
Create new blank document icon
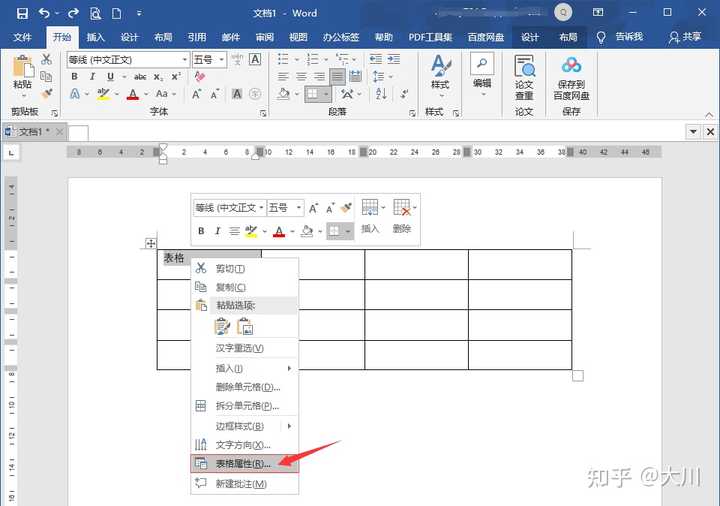coord(117,13)
